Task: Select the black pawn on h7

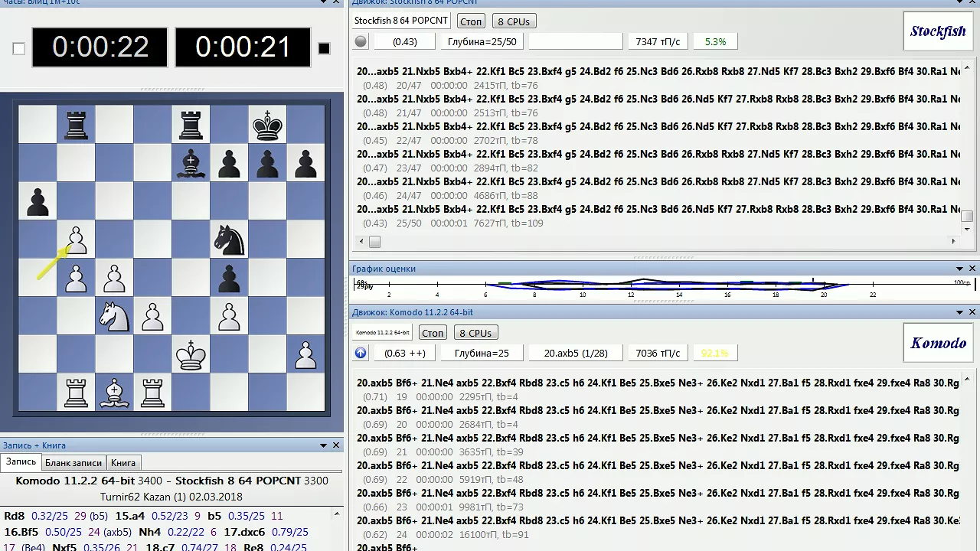Action: tap(305, 163)
